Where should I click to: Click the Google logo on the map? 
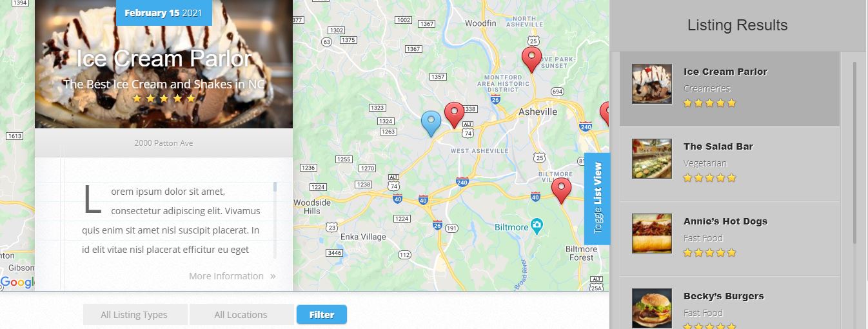click(x=17, y=283)
